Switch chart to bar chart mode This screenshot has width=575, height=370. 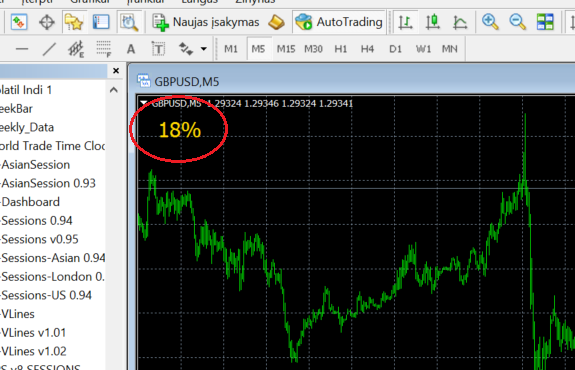coord(405,22)
